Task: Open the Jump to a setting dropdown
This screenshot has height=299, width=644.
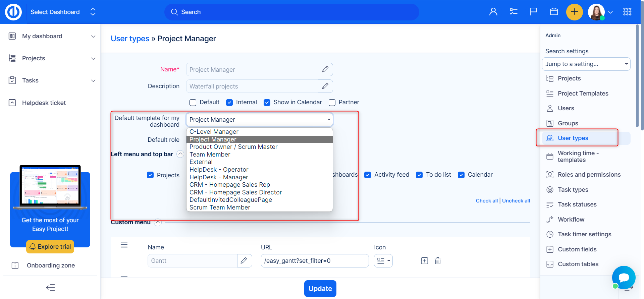Action: coord(586,64)
